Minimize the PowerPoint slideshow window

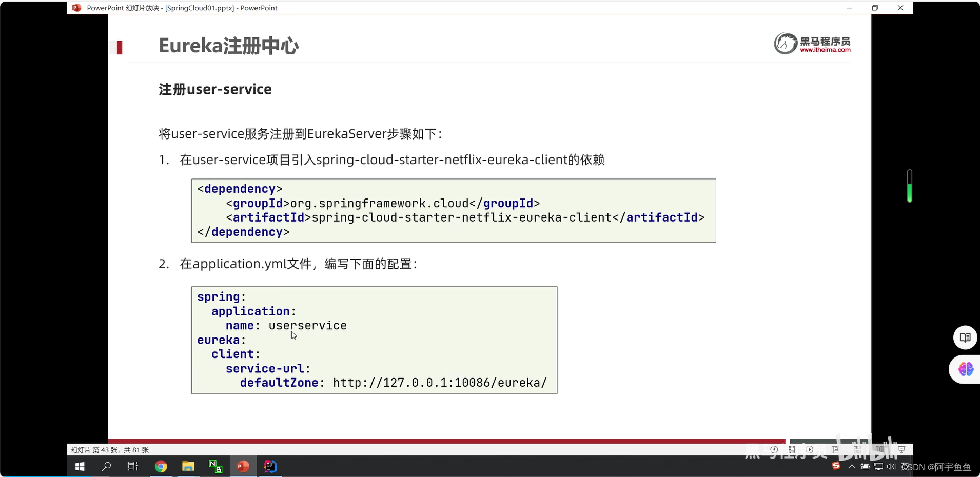(849, 8)
